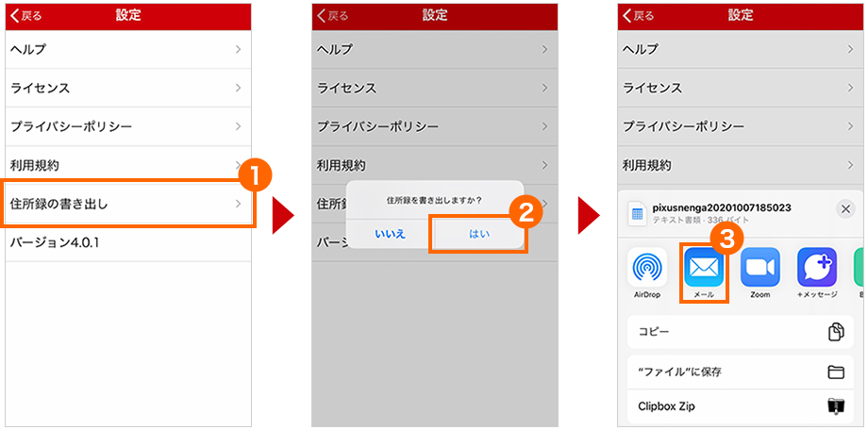Viewport: 868px width, 430px height.
Task: Tap the AirDrop icon in share sheet
Action: (x=647, y=267)
